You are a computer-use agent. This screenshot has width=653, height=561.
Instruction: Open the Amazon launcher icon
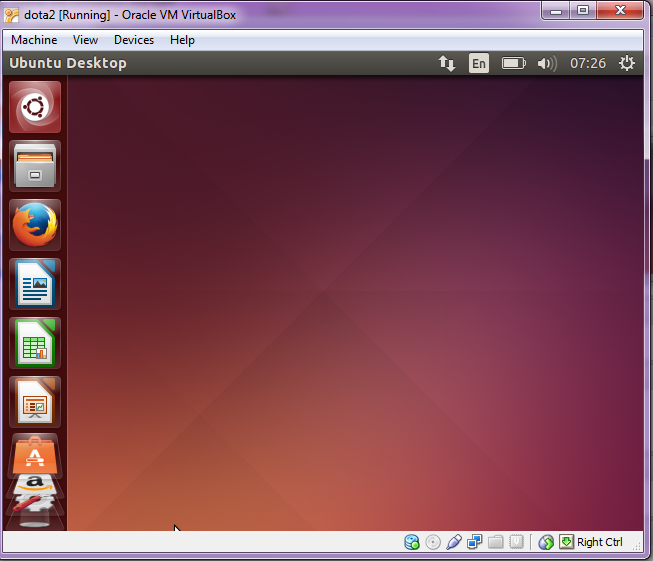point(35,484)
